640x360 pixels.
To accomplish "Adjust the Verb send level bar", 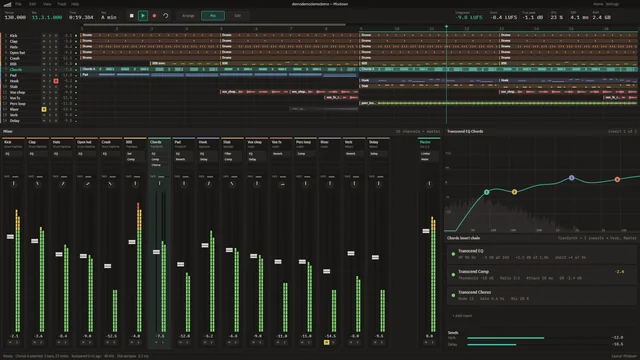I will (538, 338).
